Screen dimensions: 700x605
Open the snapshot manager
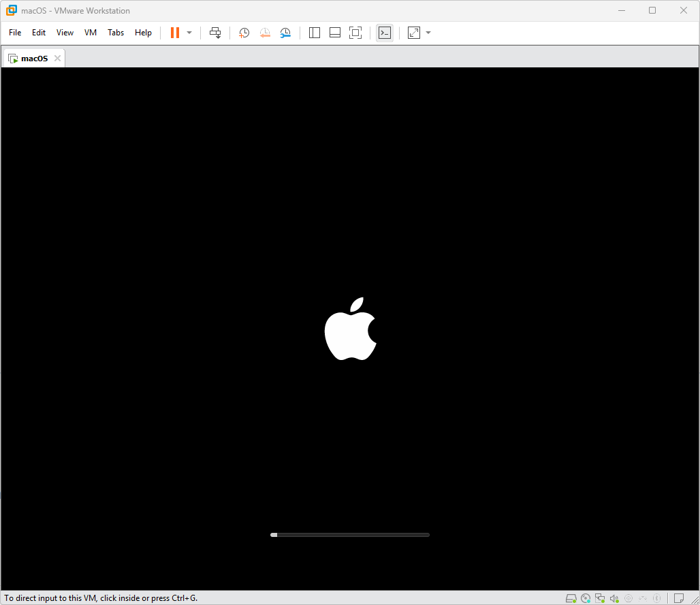point(285,33)
